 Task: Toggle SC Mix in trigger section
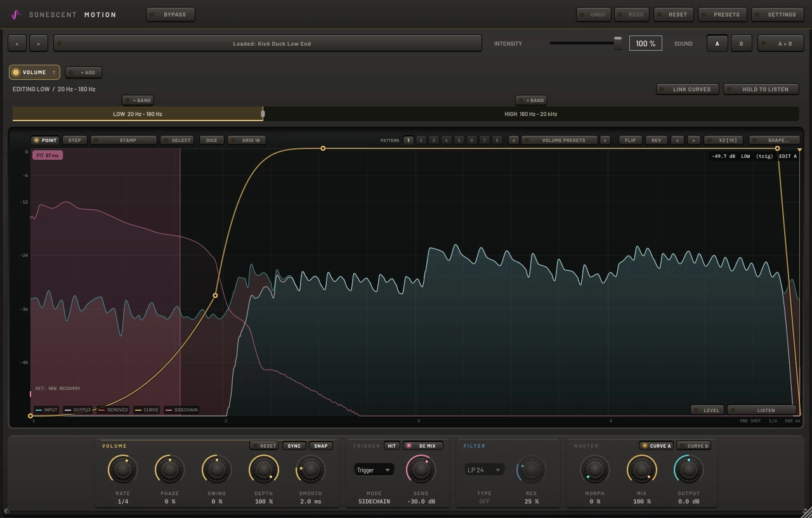point(422,446)
